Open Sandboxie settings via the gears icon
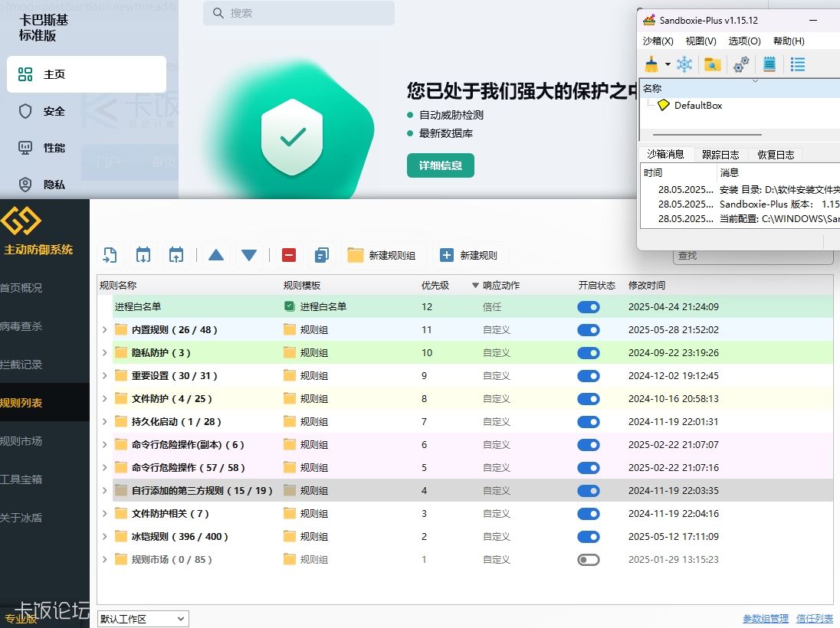Viewport: 840px width, 628px height. (x=741, y=64)
